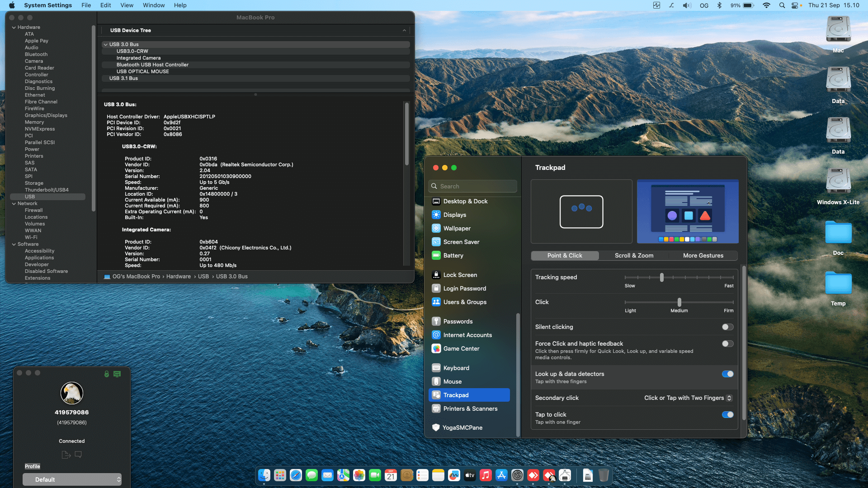Open Printers & Scanners settings
Viewport: 868px width, 488px height.
click(469, 409)
